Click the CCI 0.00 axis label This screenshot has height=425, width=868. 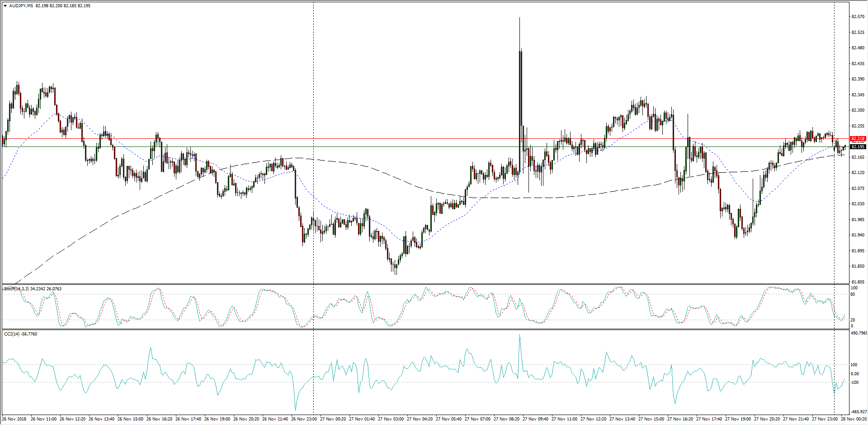(x=854, y=374)
